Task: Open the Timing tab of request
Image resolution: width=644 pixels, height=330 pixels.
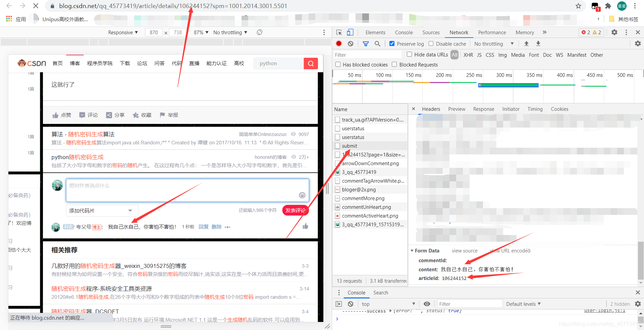Action: coord(535,109)
